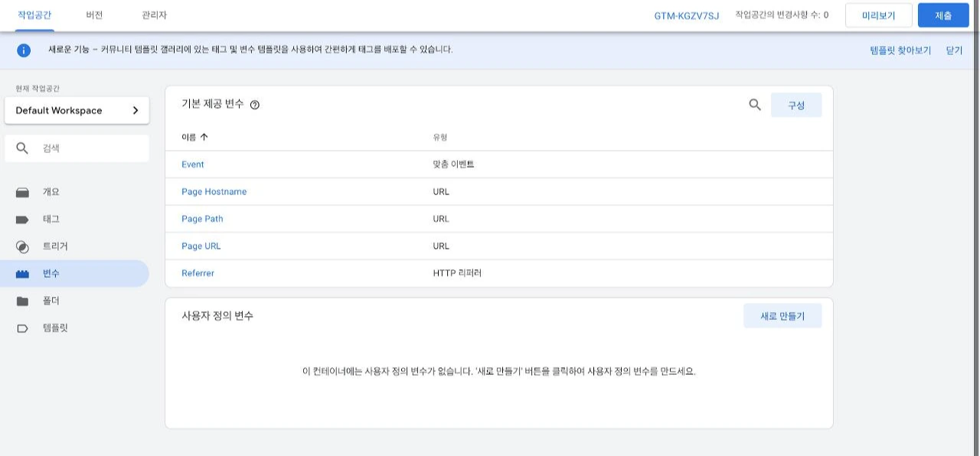Screen dimensions: 980x456
Task: Click the empty user-defined variables message
Action: (499, 372)
